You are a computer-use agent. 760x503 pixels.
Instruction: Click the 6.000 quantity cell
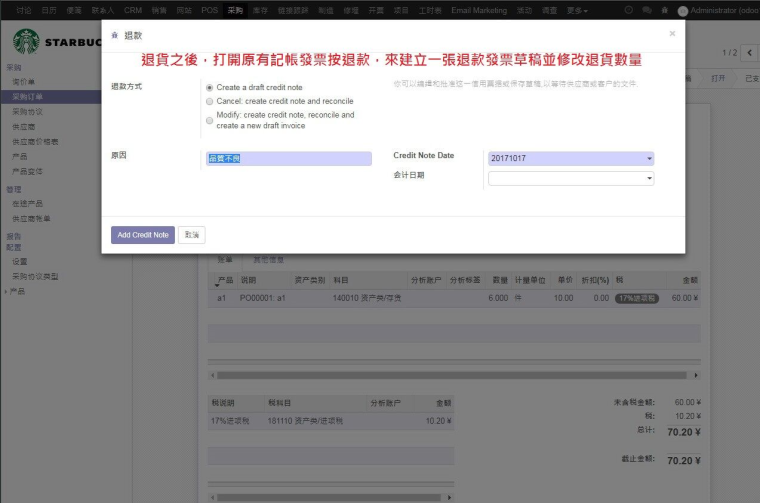[x=498, y=298]
